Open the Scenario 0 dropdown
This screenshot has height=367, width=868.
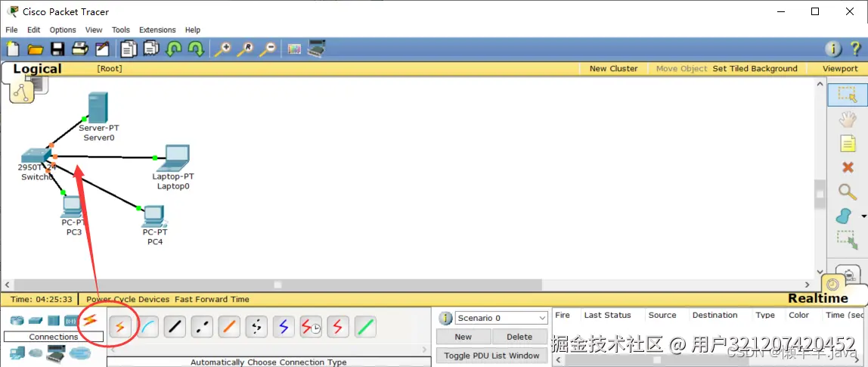point(501,319)
